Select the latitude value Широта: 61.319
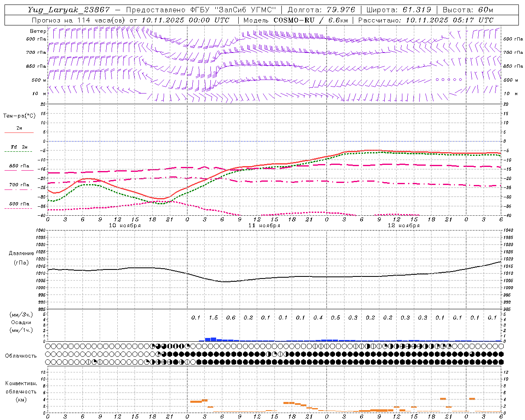This screenshot has height=420, width=525. [x=399, y=10]
